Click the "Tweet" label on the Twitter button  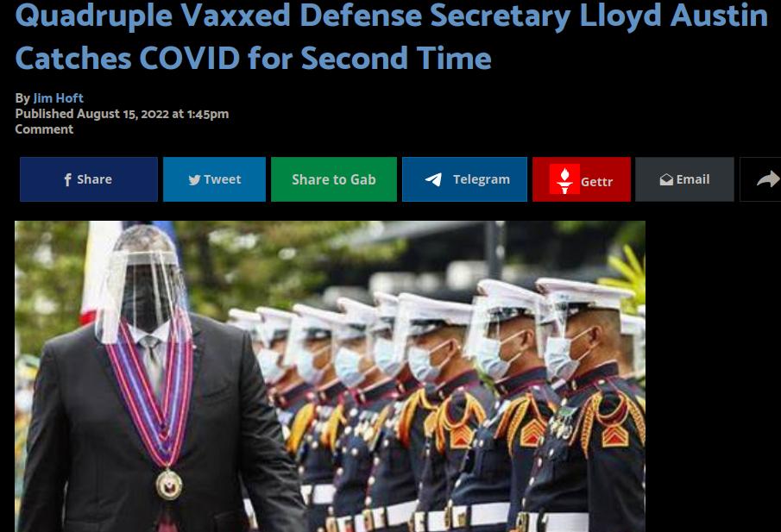click(222, 179)
